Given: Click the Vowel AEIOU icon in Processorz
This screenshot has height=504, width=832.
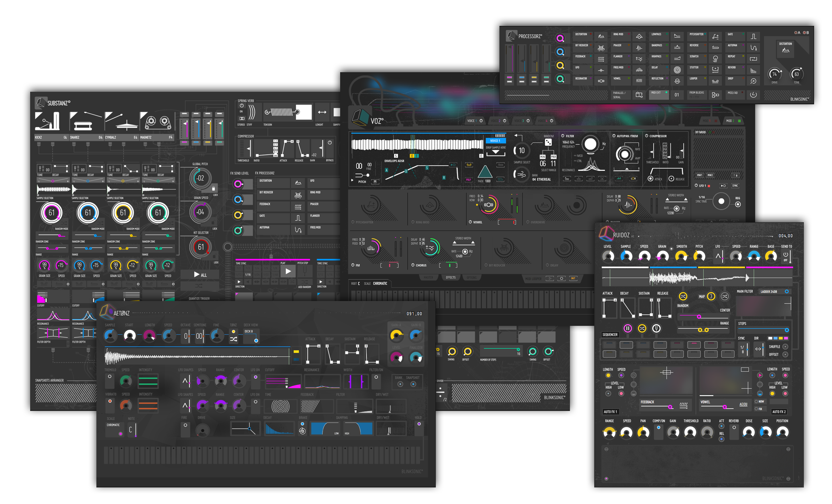Looking at the screenshot, I should [639, 80].
